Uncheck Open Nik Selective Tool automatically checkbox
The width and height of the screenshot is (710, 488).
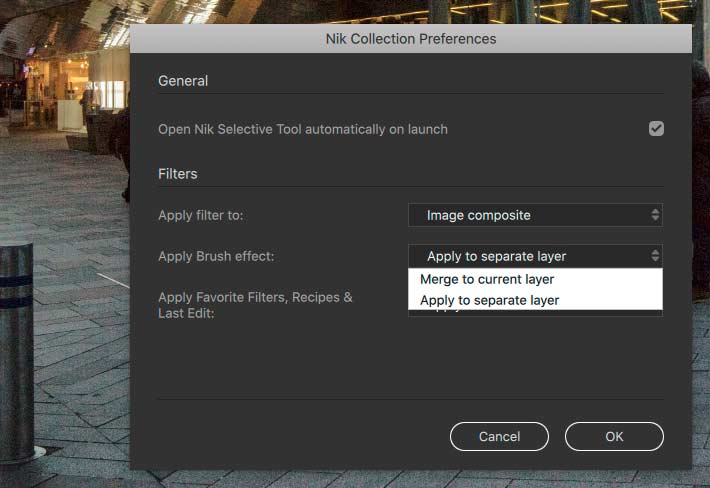[x=656, y=129]
